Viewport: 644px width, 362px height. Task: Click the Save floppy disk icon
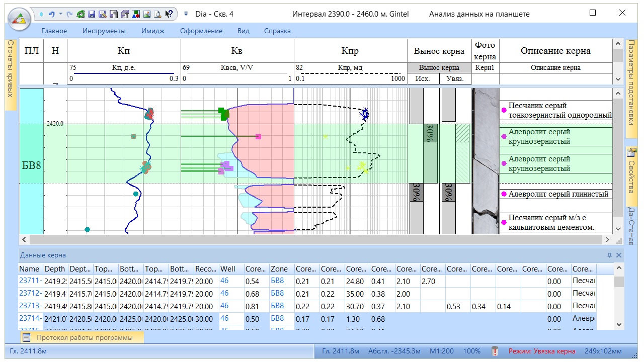[x=92, y=15]
